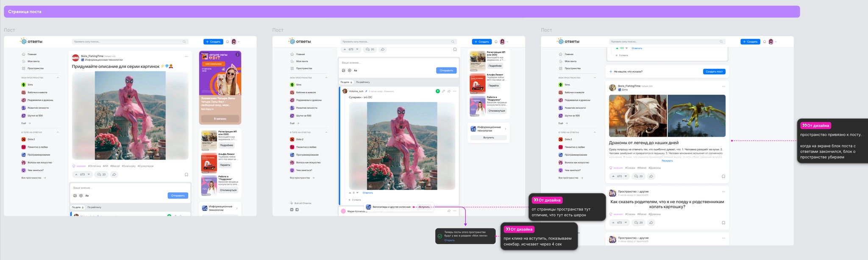
Task: Click the green checkmark icon in the dark snackbar
Action: 440,236
